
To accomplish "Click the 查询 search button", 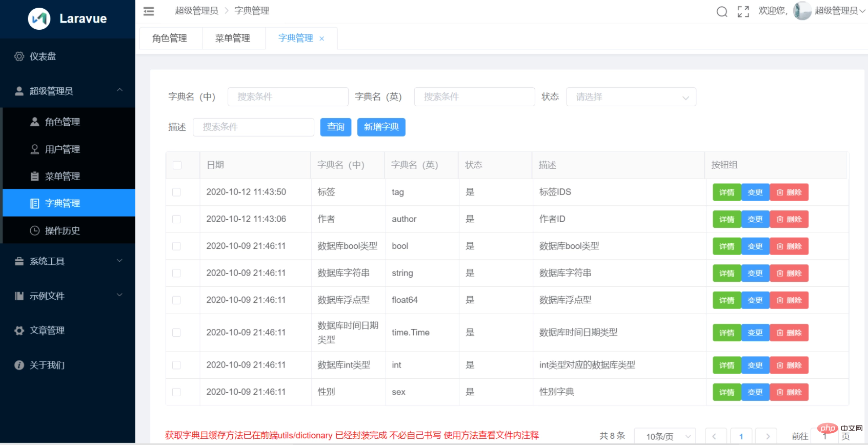I will (335, 127).
